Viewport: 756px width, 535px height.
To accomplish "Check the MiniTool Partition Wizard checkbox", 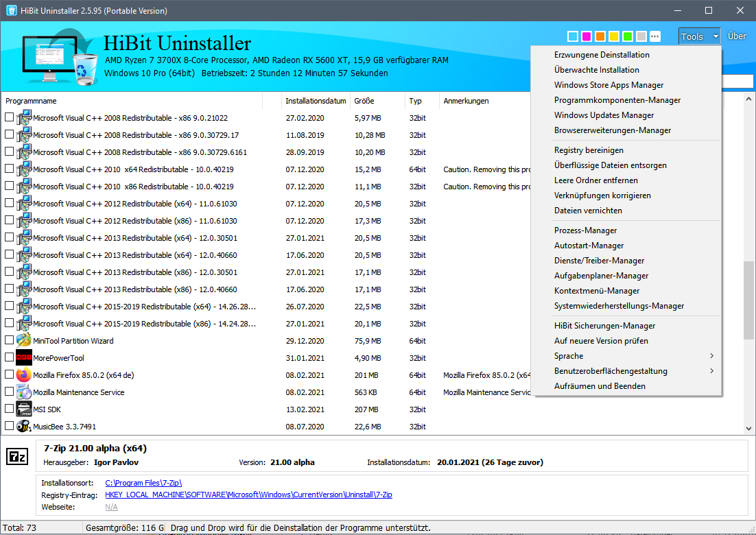I will tap(9, 340).
